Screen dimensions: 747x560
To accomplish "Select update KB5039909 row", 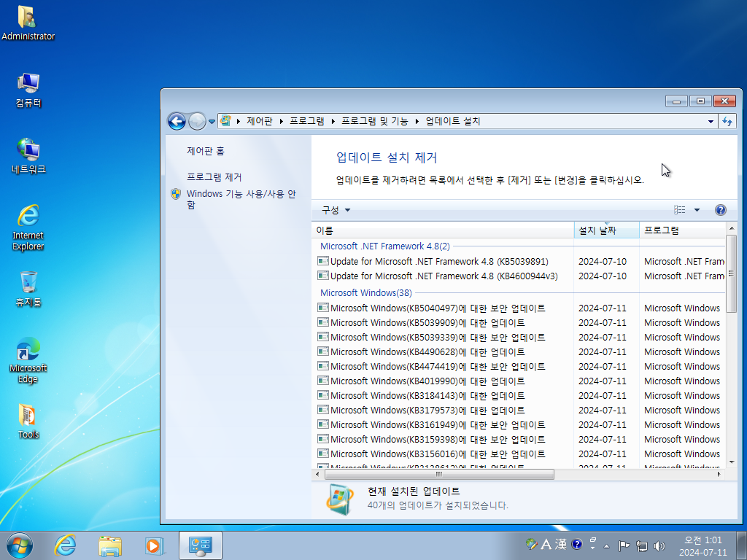I will click(521, 323).
